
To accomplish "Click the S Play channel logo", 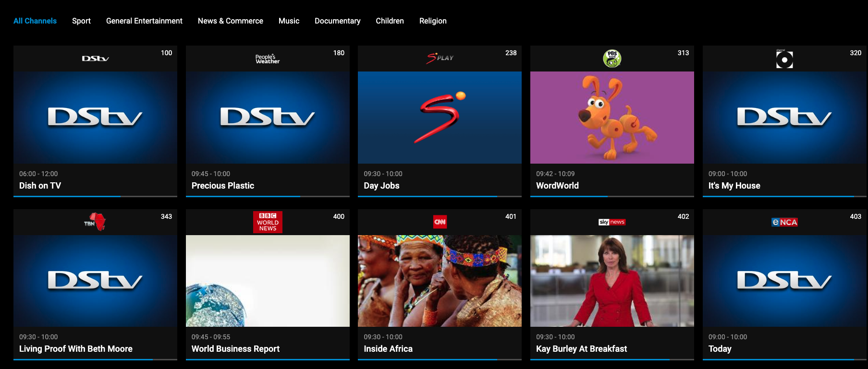I will coord(440,58).
